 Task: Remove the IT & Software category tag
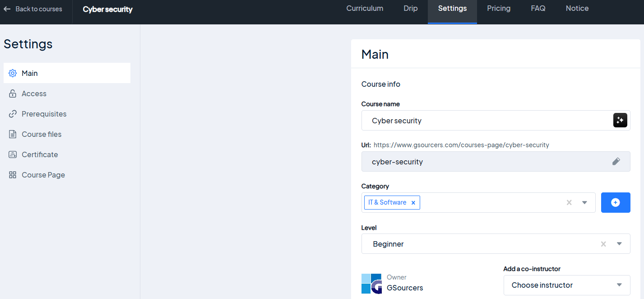[x=413, y=203]
